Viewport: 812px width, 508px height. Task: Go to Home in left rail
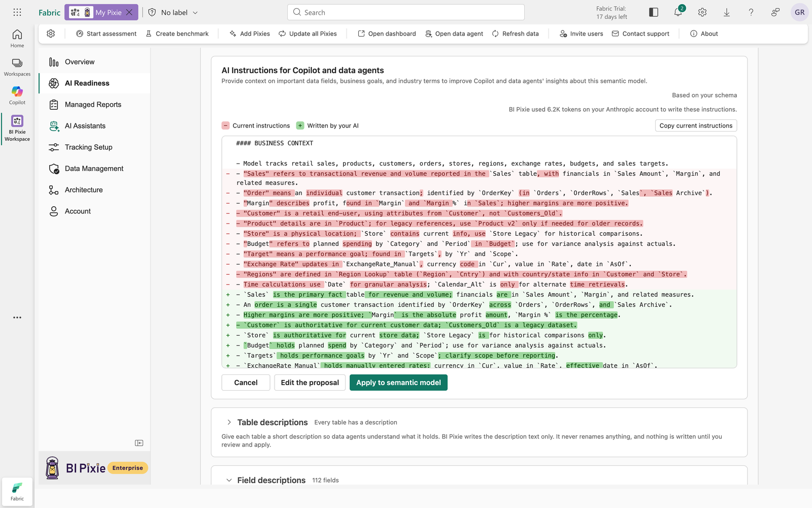point(17,38)
